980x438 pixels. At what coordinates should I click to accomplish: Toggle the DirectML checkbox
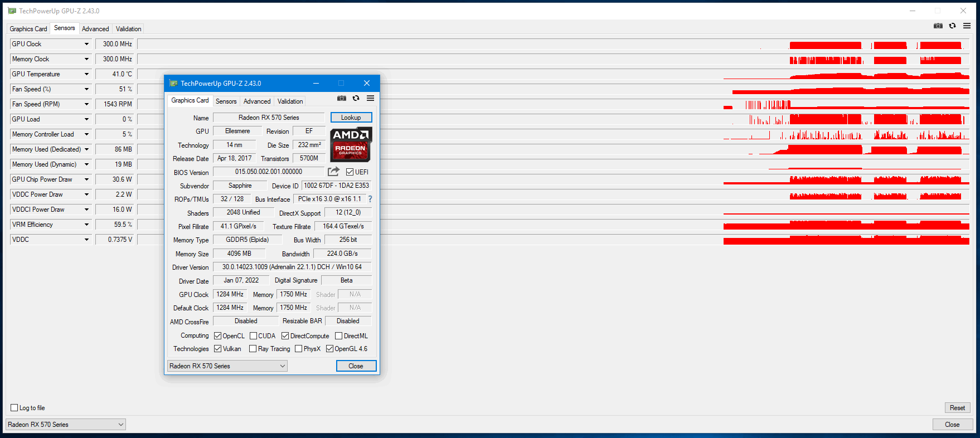pyautogui.click(x=339, y=336)
